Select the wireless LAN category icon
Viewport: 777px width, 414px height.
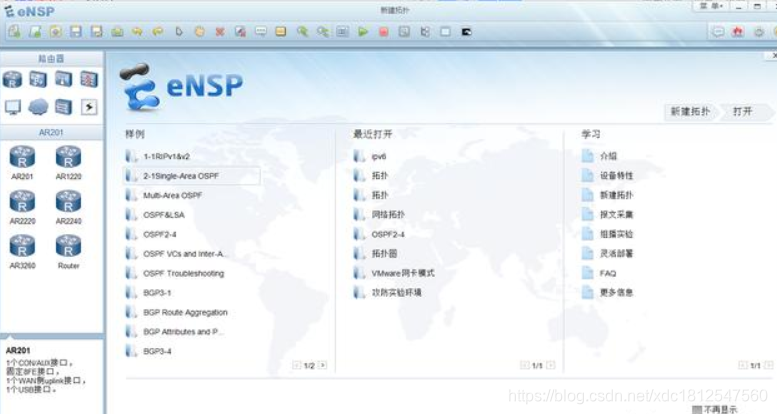63,79
